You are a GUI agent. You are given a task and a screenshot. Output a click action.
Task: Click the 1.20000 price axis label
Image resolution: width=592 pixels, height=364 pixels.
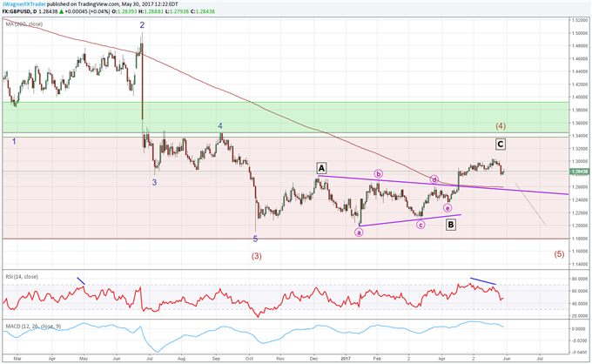(x=580, y=226)
